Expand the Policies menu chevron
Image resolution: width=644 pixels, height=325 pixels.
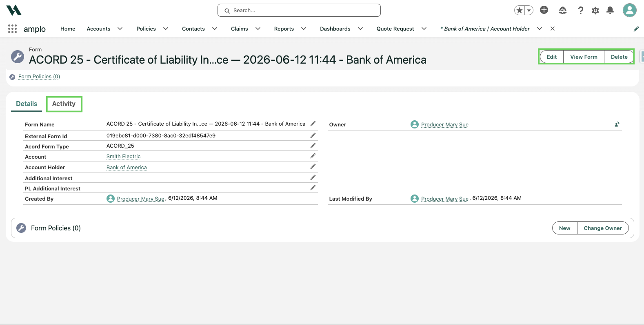point(166,29)
